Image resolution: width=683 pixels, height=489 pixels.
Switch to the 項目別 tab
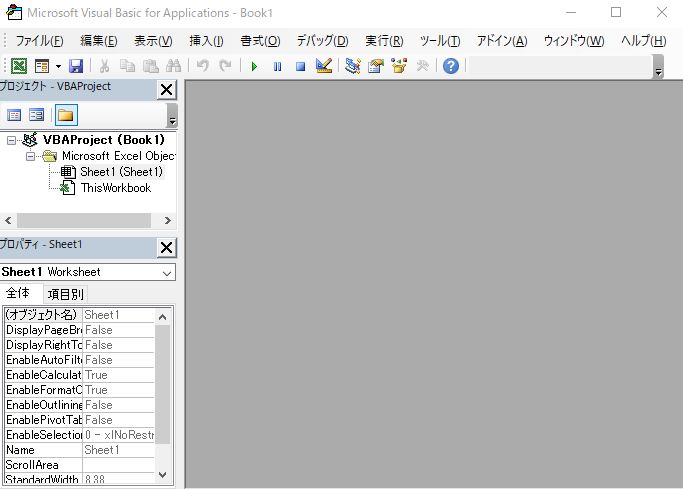(x=65, y=294)
